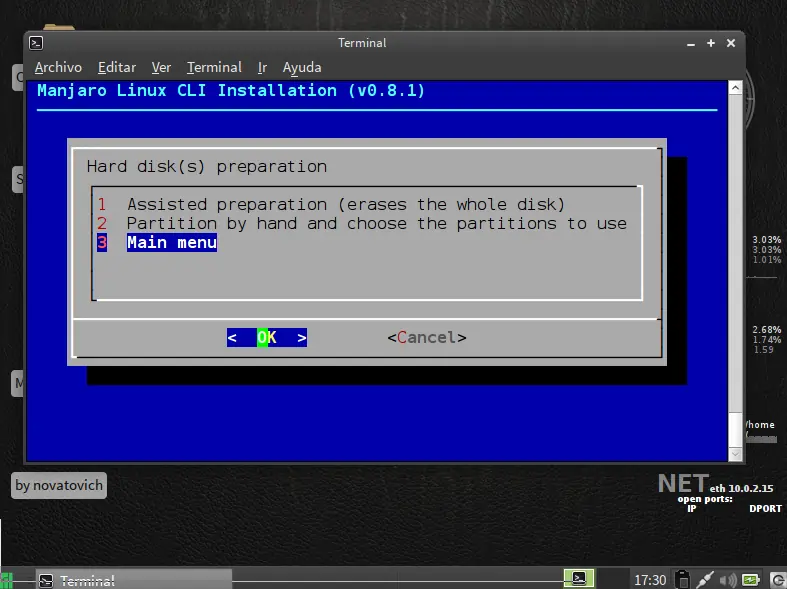
Task: Click the Manjaro Linux CLI Installation title
Action: pos(231,90)
